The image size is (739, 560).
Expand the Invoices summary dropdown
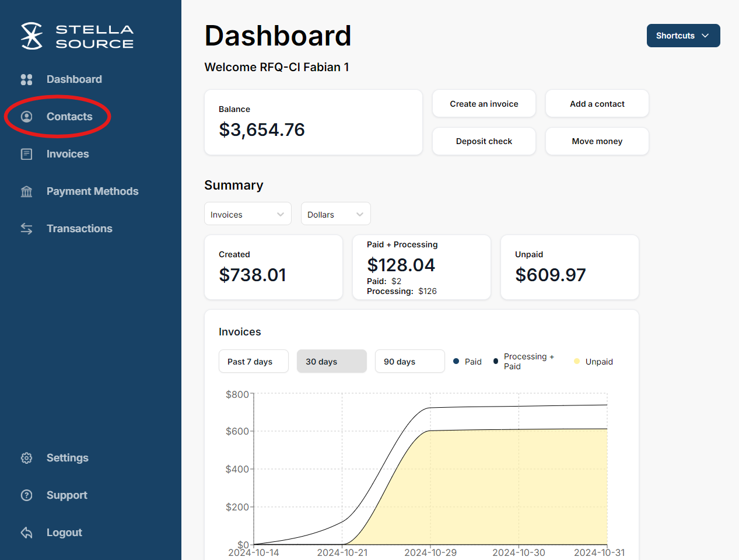(247, 214)
